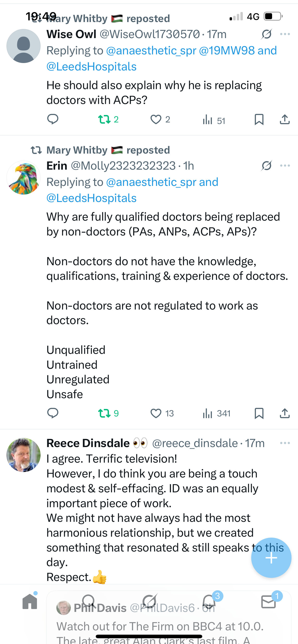The image size is (298, 644).
Task: Open @LeedsHospitals link in Erin's reply
Action: (x=91, y=198)
